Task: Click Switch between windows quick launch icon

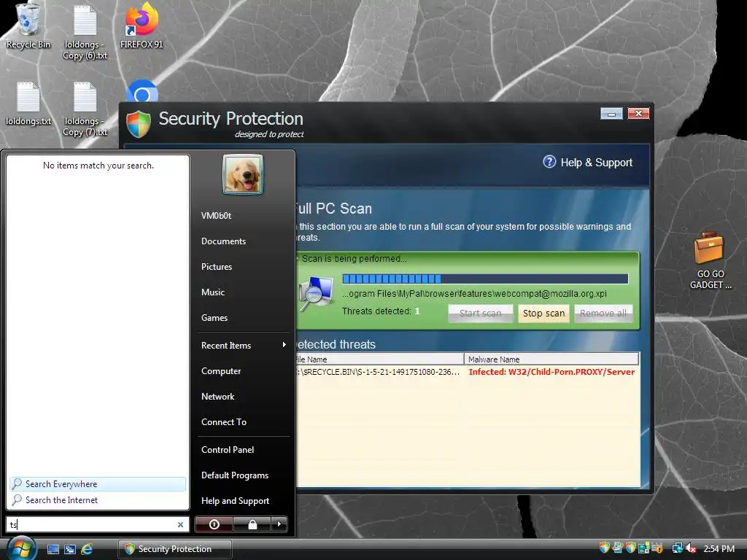Action: click(x=70, y=549)
